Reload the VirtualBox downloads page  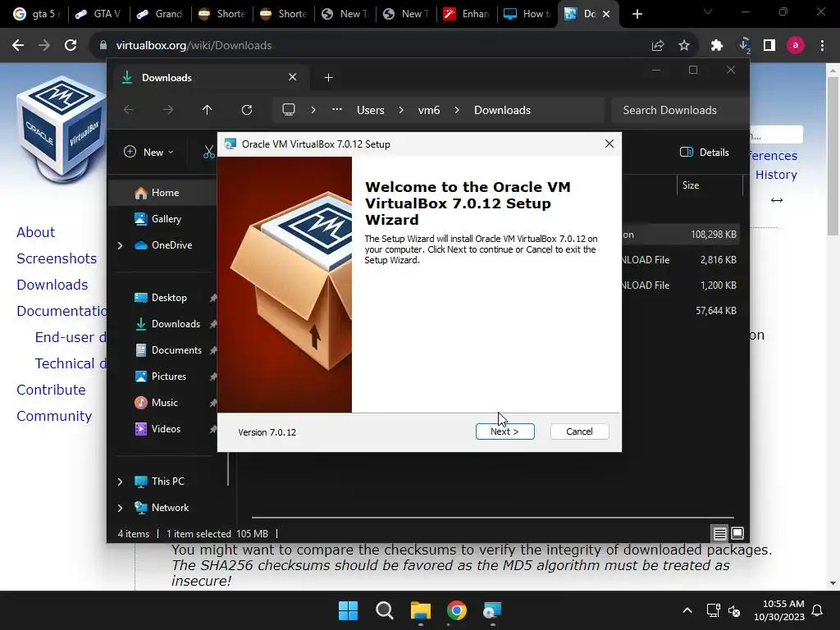71,46
